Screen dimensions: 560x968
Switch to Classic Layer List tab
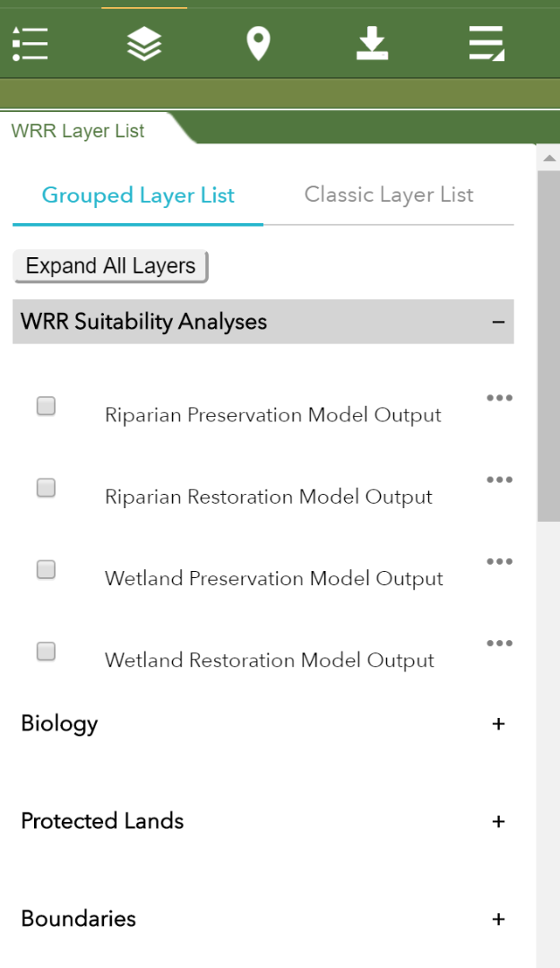pyautogui.click(x=389, y=194)
